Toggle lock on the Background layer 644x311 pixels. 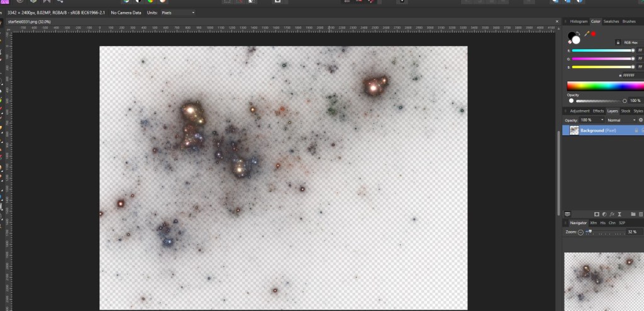[636, 130]
